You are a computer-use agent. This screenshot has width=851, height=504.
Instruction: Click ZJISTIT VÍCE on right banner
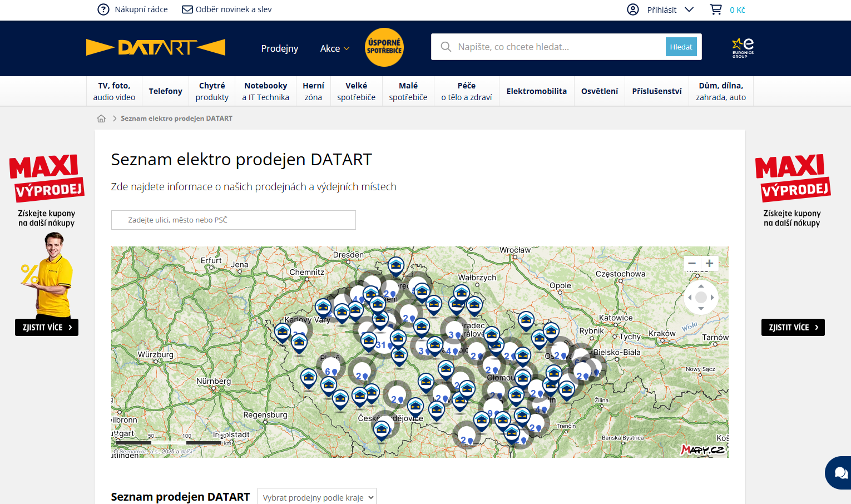click(x=793, y=327)
